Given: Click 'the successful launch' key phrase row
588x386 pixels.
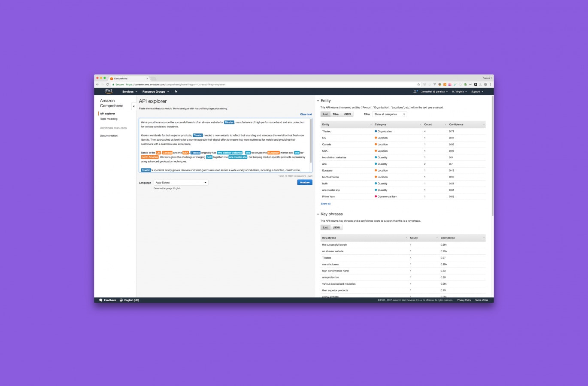Looking at the screenshot, I should [403, 245].
